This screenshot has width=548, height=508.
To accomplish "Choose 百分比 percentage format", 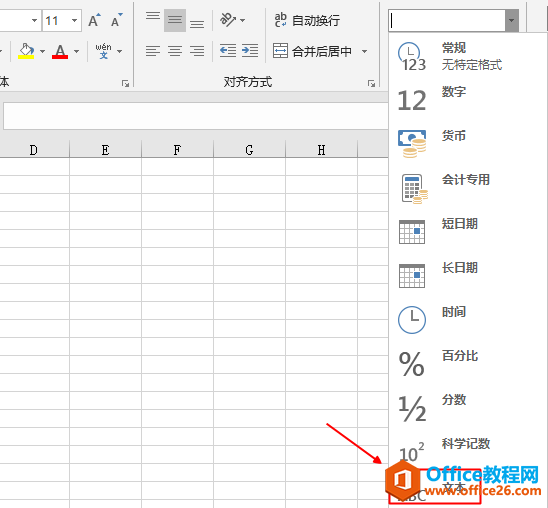I will (468, 364).
